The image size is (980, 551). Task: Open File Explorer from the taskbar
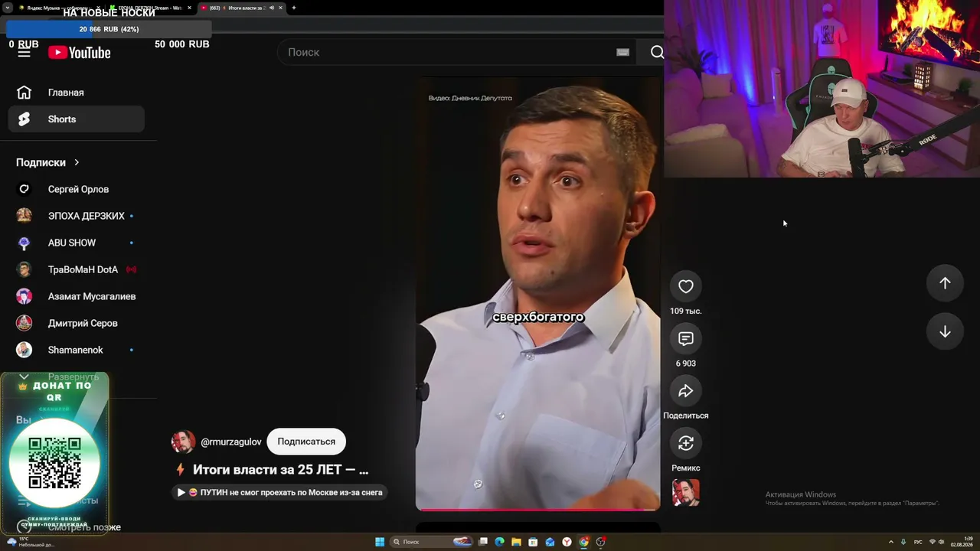click(x=517, y=542)
